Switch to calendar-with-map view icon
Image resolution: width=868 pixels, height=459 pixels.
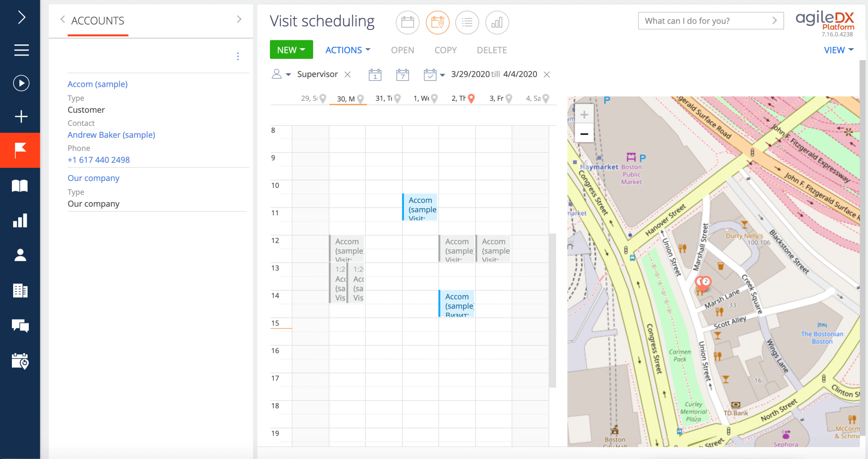point(437,22)
